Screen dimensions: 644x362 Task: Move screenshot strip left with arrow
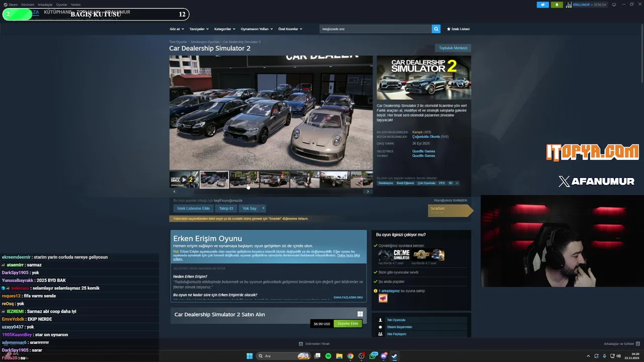174,192
